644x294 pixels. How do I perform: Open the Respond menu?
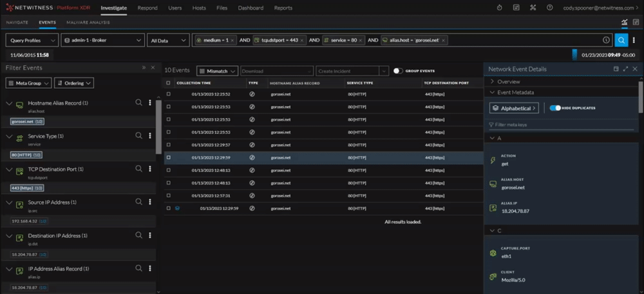pyautogui.click(x=147, y=8)
